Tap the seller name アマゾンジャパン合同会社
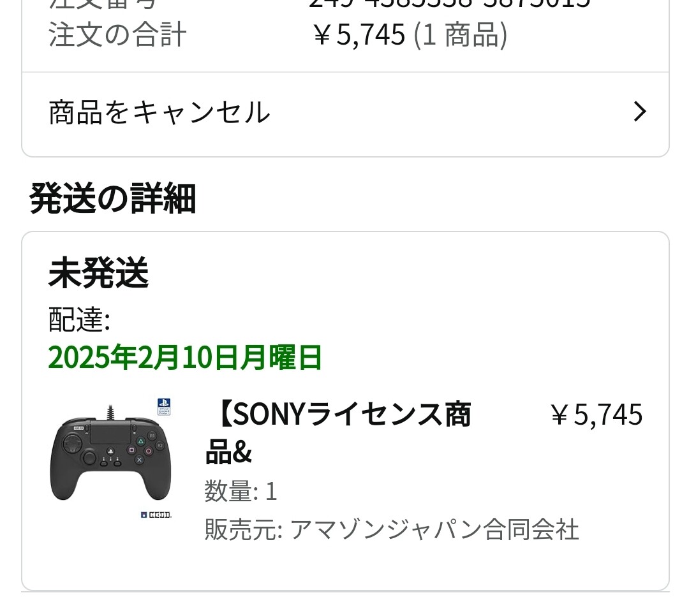Screen dimensions: 689x616 tap(434, 530)
